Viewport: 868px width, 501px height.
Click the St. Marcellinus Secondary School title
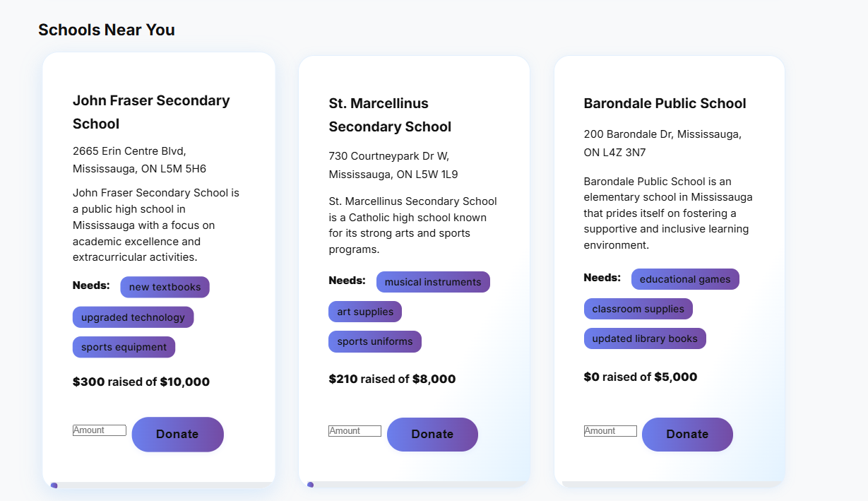pos(390,114)
